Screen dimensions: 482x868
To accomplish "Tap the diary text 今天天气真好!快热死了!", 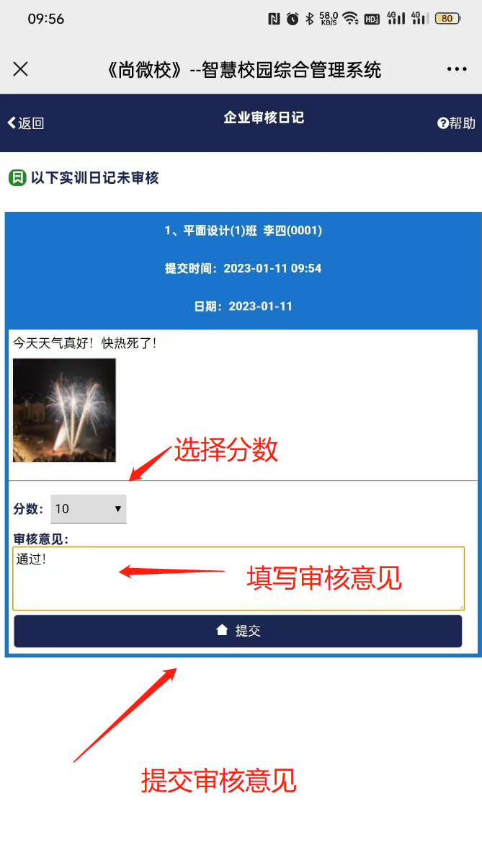I will pos(85,344).
